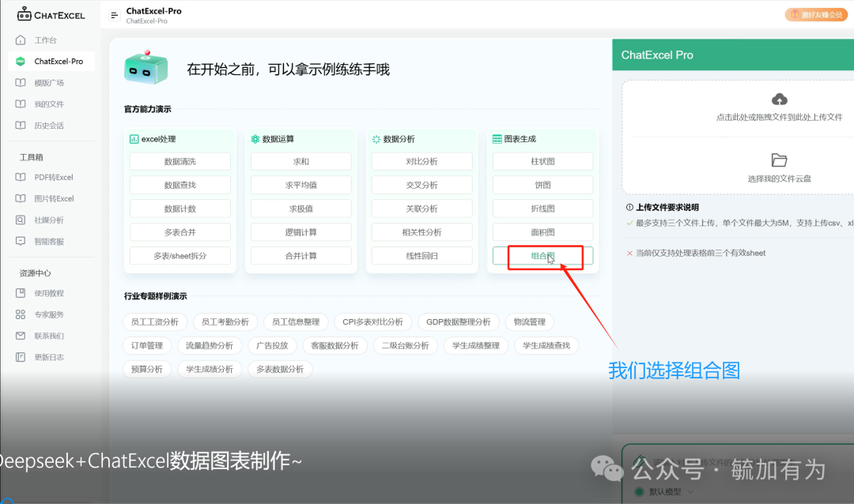Screen dimensions: 854x504
Task: Click the 数据分析 category icon
Action: [x=376, y=139]
